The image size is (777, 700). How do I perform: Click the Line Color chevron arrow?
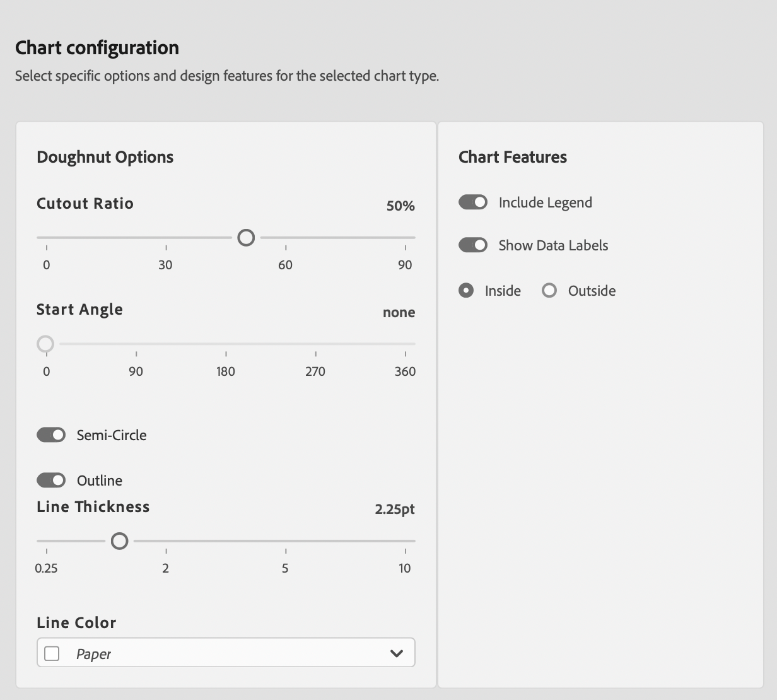[x=397, y=653]
